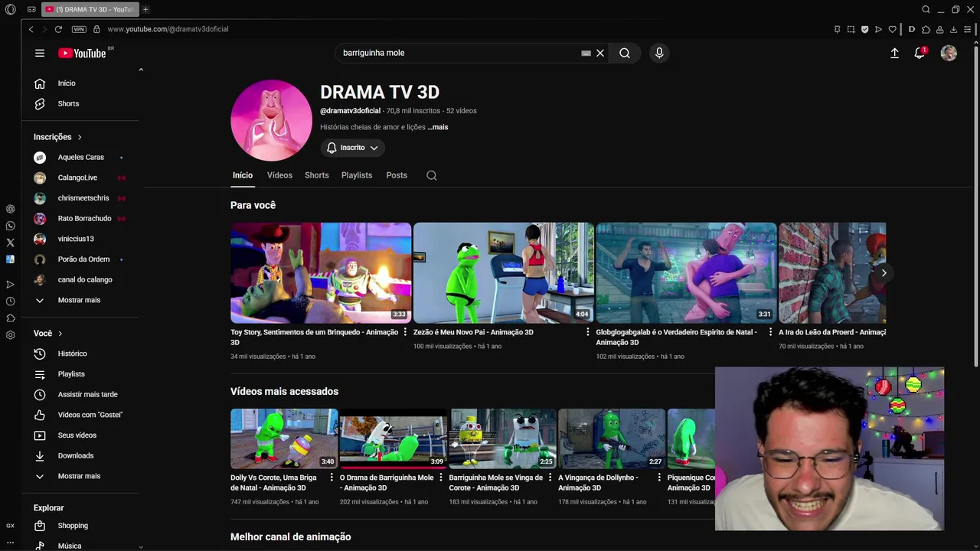Open the Opera GX menu logo

[x=10, y=9]
